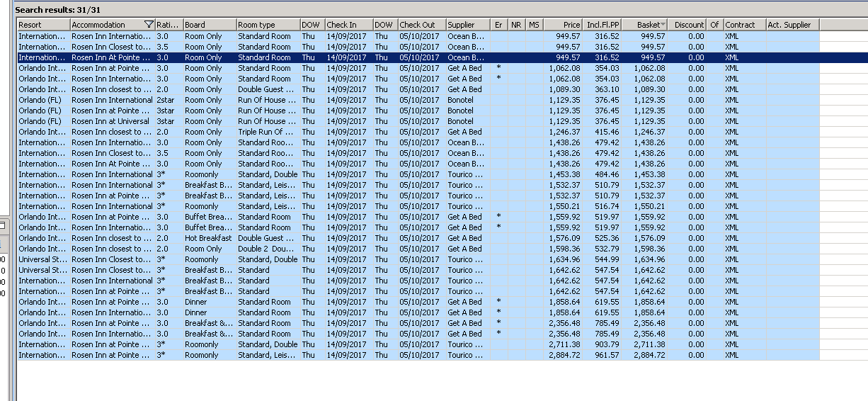Click the 0.00 discount in the 1,089.30 row

[x=696, y=89]
